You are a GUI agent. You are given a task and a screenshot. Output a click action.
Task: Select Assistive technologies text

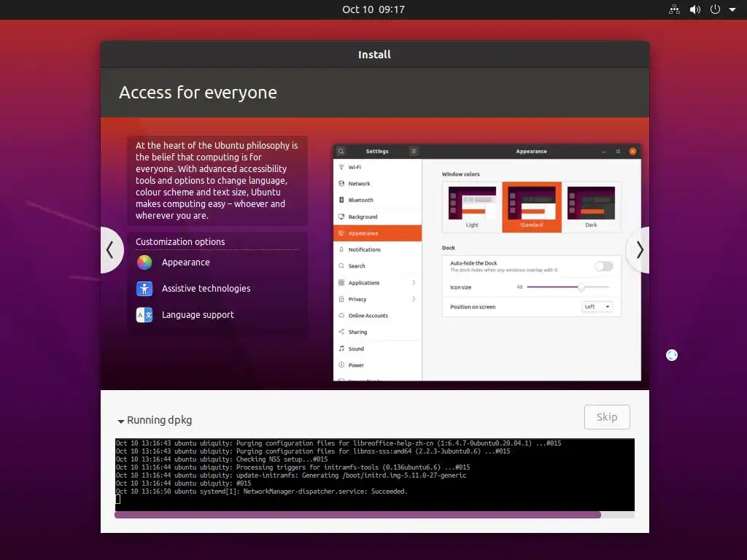pos(206,289)
